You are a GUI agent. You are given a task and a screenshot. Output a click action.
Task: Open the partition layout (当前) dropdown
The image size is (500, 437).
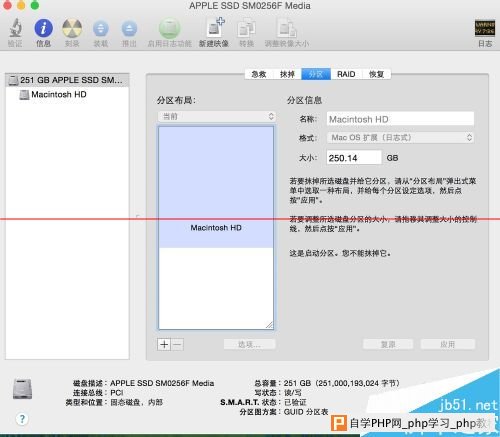coord(216,116)
